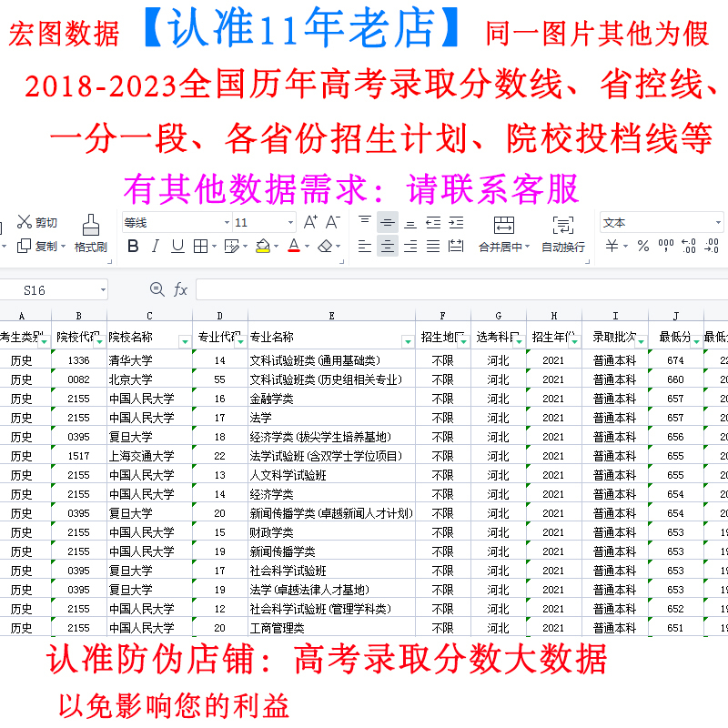Align text vertically middle
Viewport: 728px width, 728px height.
coord(388,223)
